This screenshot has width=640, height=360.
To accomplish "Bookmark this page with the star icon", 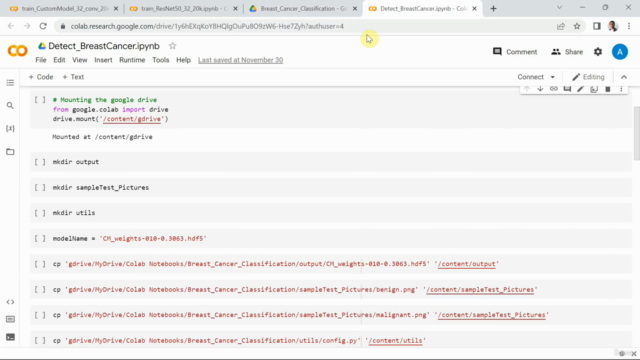I will tap(577, 26).
